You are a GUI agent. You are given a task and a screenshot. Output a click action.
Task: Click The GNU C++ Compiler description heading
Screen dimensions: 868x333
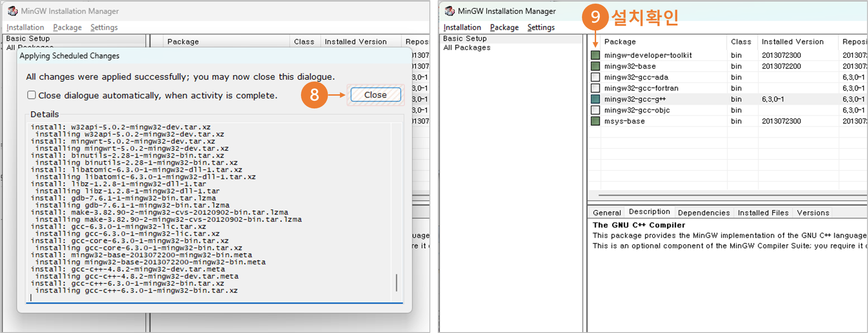638,225
